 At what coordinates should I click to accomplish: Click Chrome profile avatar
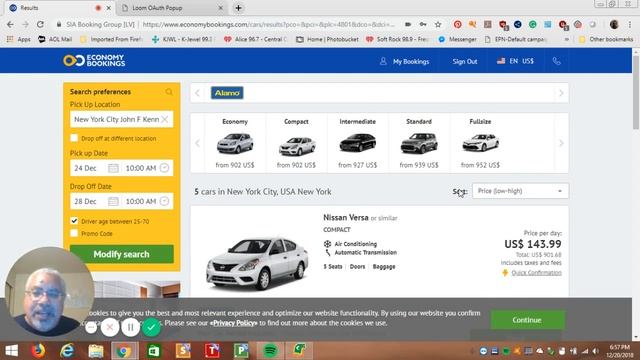(x=614, y=24)
